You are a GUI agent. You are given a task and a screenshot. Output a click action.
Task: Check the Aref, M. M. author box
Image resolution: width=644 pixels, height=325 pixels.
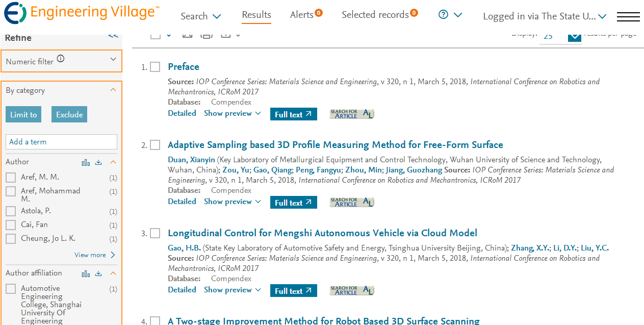pos(11,178)
